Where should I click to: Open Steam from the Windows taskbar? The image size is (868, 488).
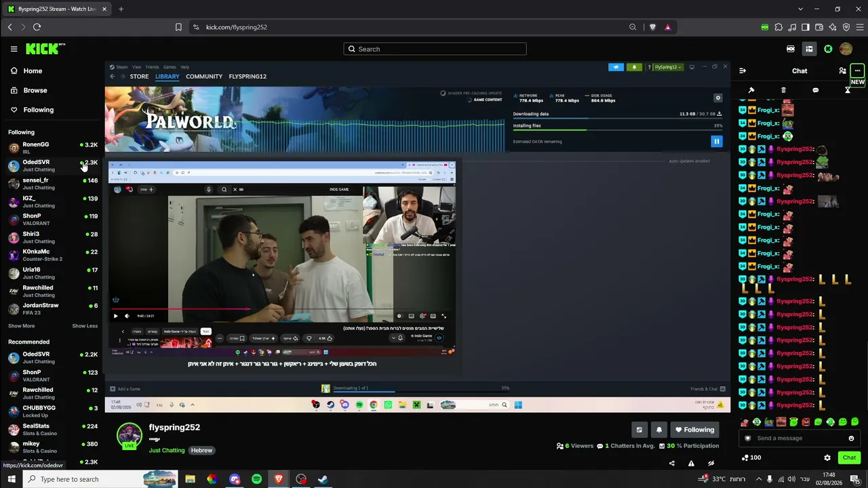(x=323, y=479)
